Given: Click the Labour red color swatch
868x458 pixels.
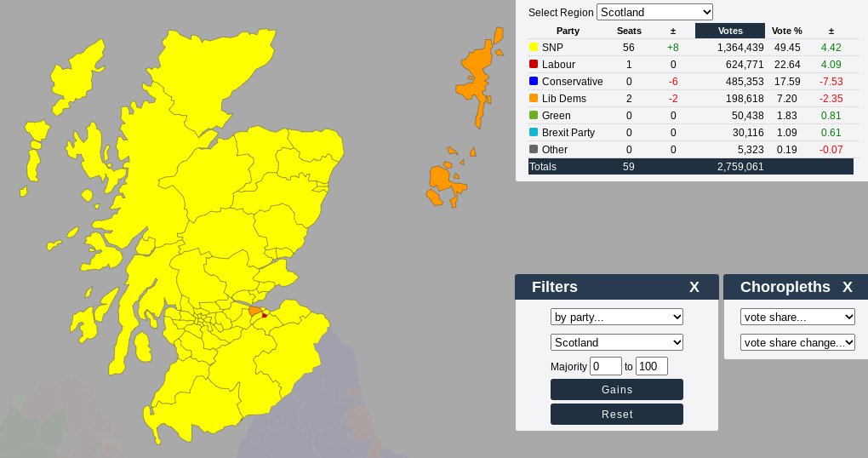Looking at the screenshot, I should coord(534,65).
